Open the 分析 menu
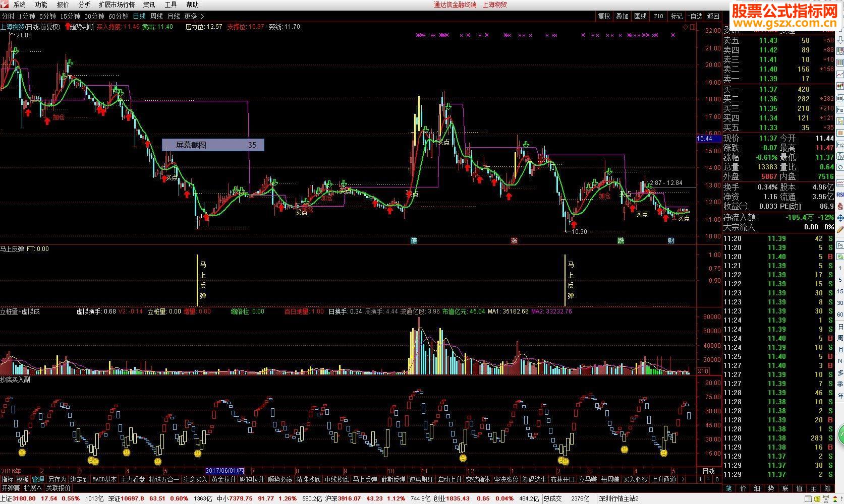This screenshot has height=504, width=844. coord(84,5)
